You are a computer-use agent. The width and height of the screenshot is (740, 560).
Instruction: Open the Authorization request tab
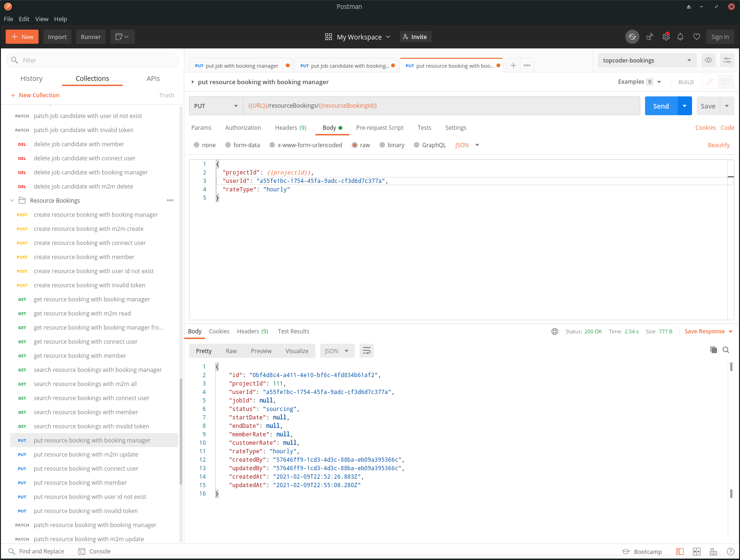[x=243, y=127]
